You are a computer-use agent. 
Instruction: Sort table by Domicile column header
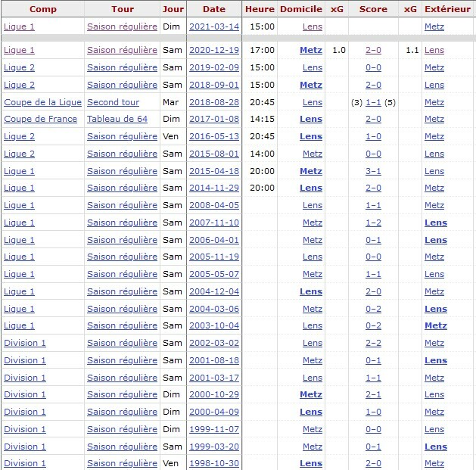[x=301, y=9]
